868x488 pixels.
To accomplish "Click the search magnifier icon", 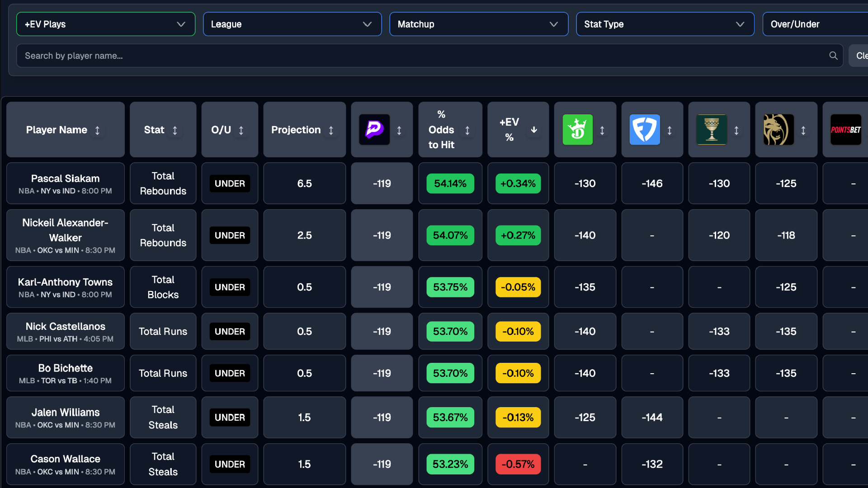I will coord(833,56).
